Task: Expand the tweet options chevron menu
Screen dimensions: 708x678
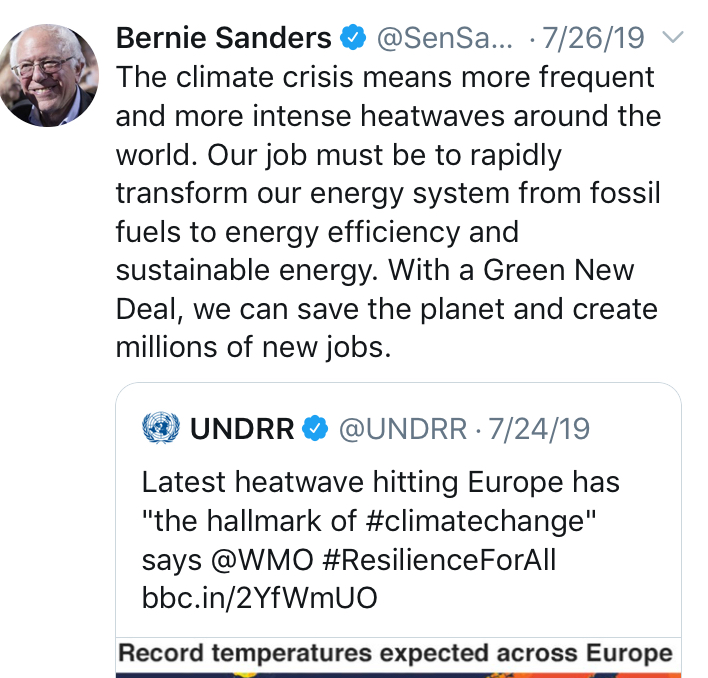Action: (x=673, y=37)
